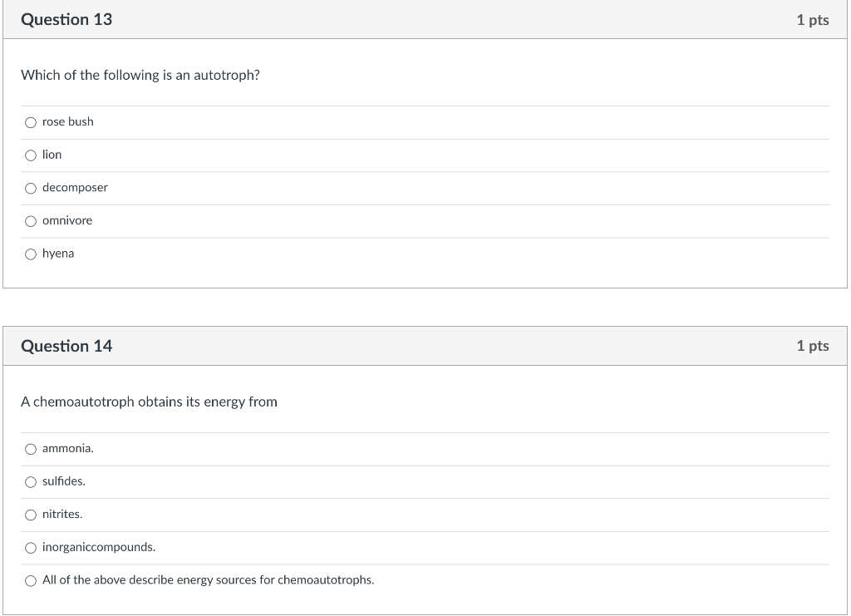Select the 'nitrites.' radio option

coord(31,515)
